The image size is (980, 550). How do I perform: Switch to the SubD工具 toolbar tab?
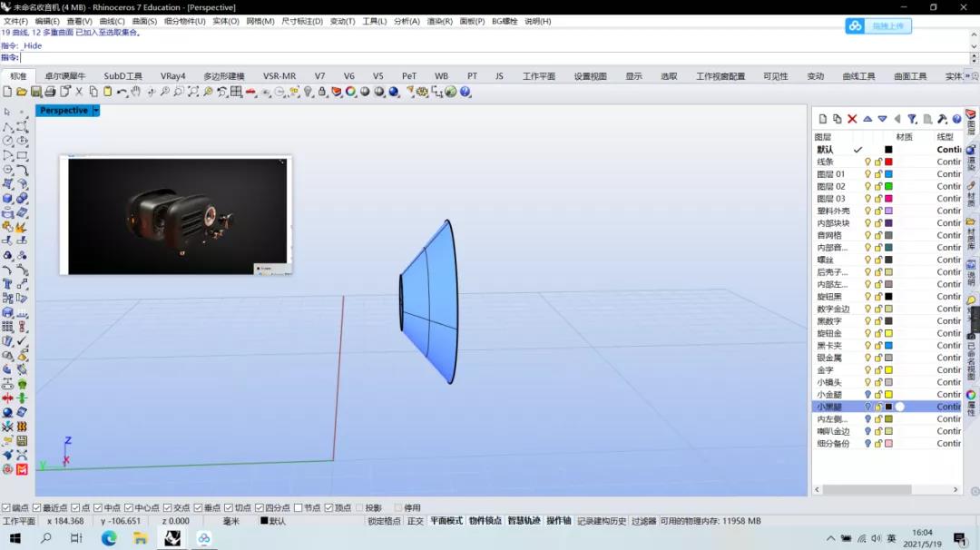pyautogui.click(x=122, y=76)
